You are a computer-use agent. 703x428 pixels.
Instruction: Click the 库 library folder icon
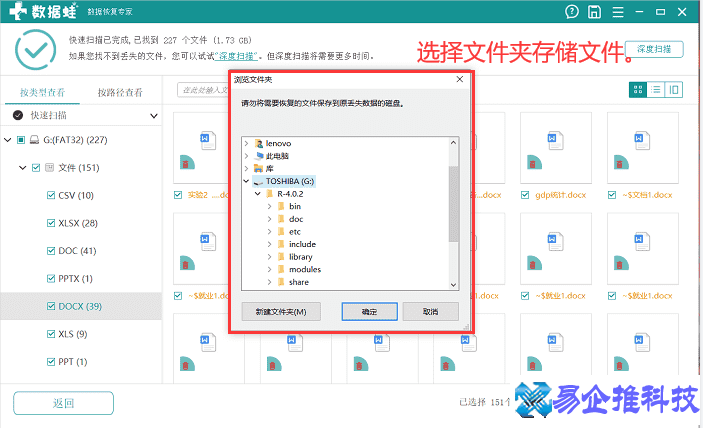258,169
